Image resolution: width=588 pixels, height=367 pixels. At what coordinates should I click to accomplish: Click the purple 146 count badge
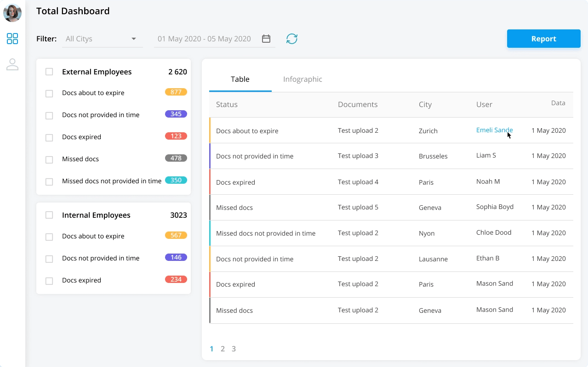pyautogui.click(x=176, y=257)
